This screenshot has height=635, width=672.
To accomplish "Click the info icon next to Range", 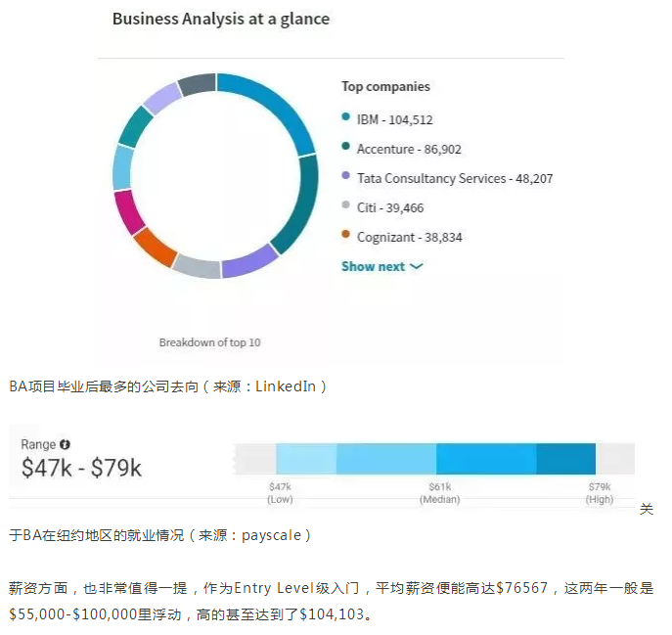I will coord(65,444).
